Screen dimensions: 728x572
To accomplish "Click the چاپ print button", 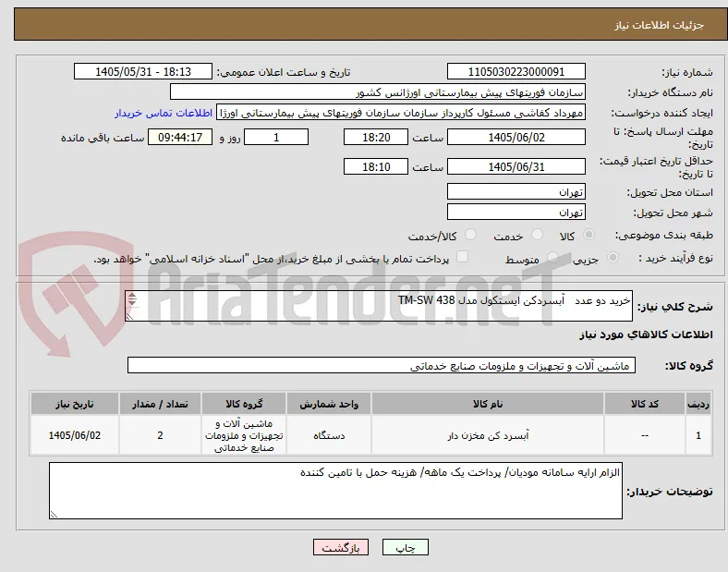I will pos(406,547).
